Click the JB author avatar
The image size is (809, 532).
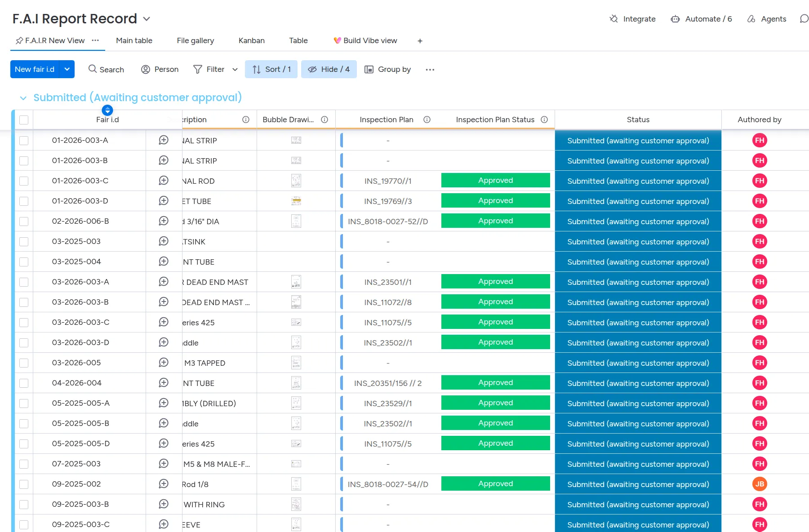(760, 484)
